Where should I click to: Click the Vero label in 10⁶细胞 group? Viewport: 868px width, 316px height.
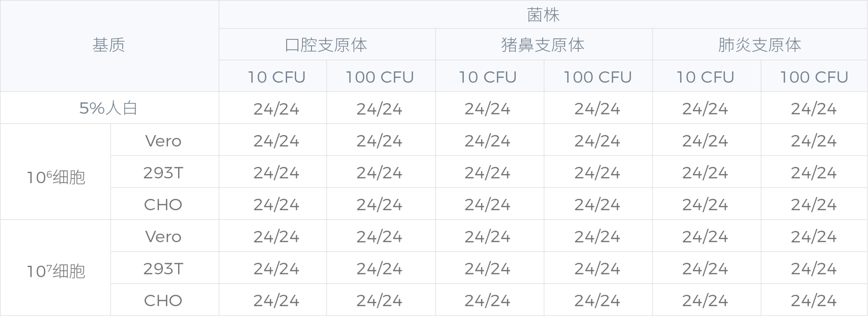pyautogui.click(x=163, y=141)
